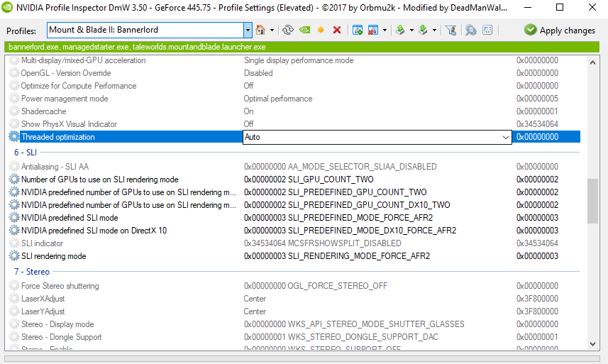The height and width of the screenshot is (364, 608).
Task: Select Stereo - Dongle Support setting
Action: (61, 337)
